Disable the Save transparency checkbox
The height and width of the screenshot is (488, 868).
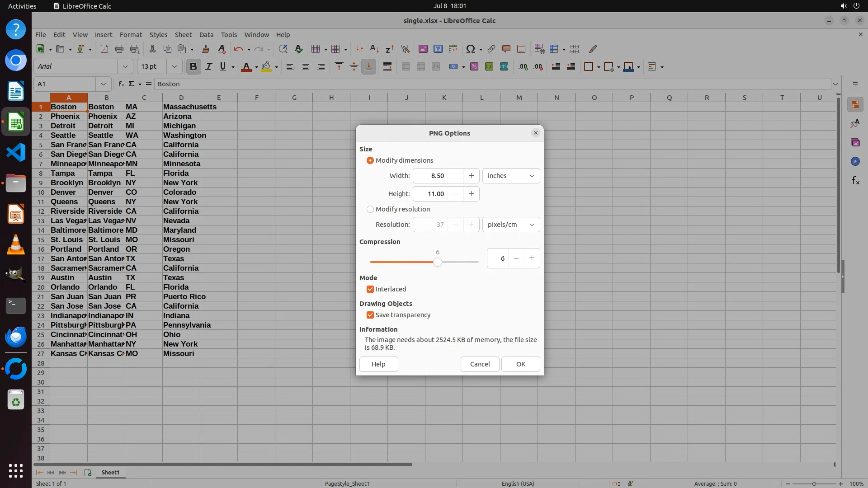[370, 315]
